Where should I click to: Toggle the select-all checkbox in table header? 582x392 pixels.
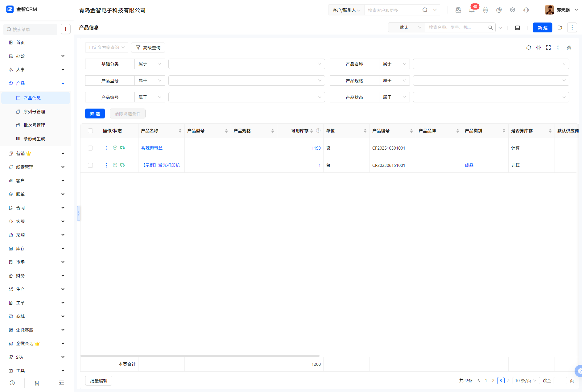[90, 131]
